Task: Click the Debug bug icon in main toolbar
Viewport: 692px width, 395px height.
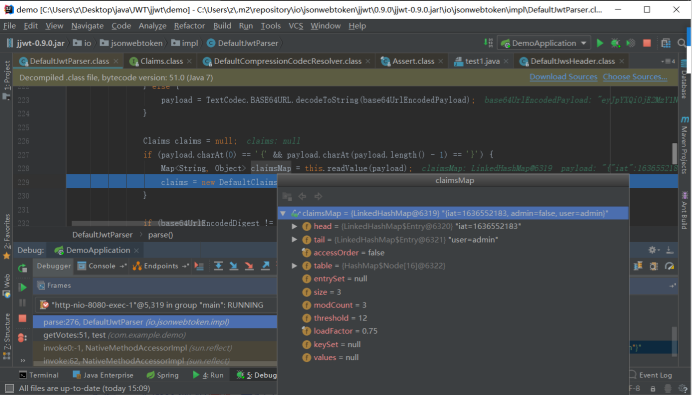Action: [615, 43]
